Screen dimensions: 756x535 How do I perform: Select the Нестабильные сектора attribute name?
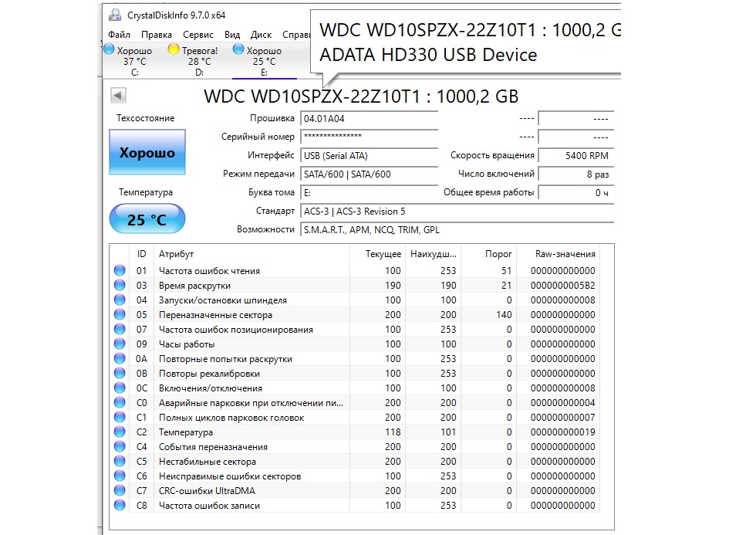[x=208, y=461]
